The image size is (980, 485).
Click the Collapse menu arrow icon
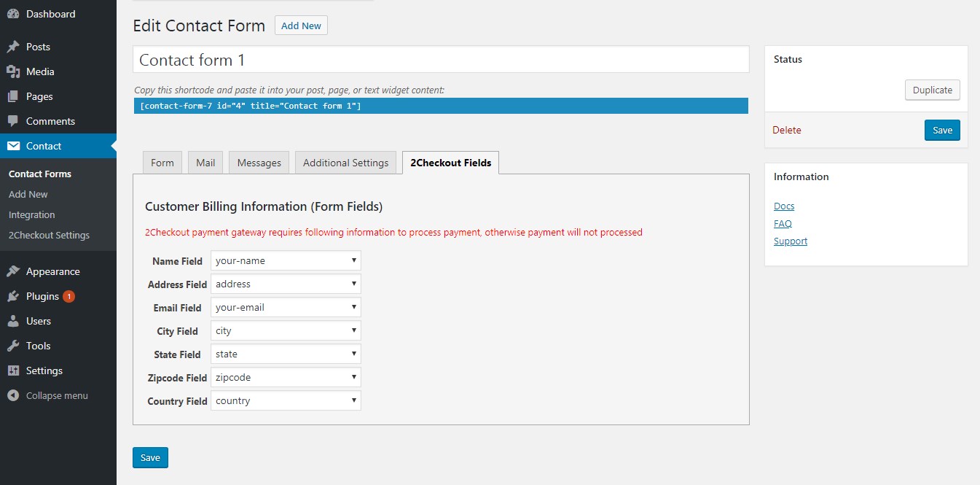click(x=13, y=395)
